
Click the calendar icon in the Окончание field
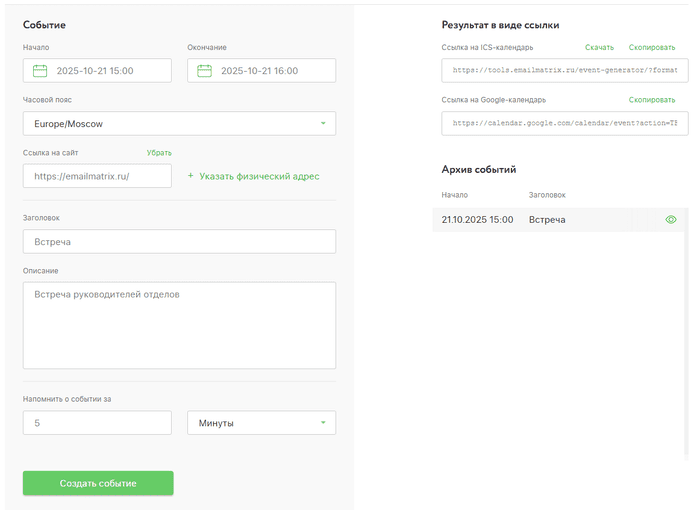pyautogui.click(x=204, y=71)
